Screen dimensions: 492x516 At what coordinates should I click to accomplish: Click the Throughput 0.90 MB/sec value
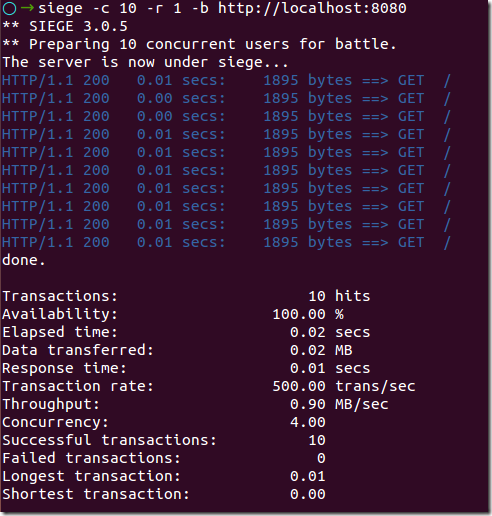click(x=339, y=404)
